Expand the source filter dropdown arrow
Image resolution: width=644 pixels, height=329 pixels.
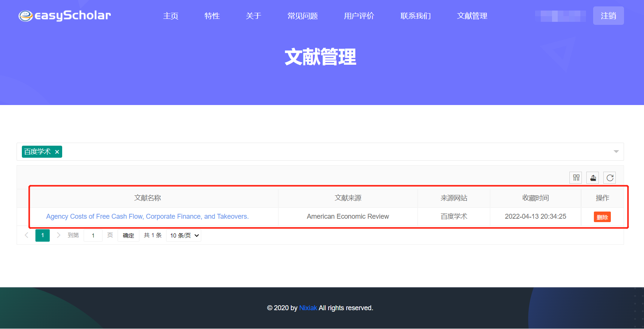point(616,152)
